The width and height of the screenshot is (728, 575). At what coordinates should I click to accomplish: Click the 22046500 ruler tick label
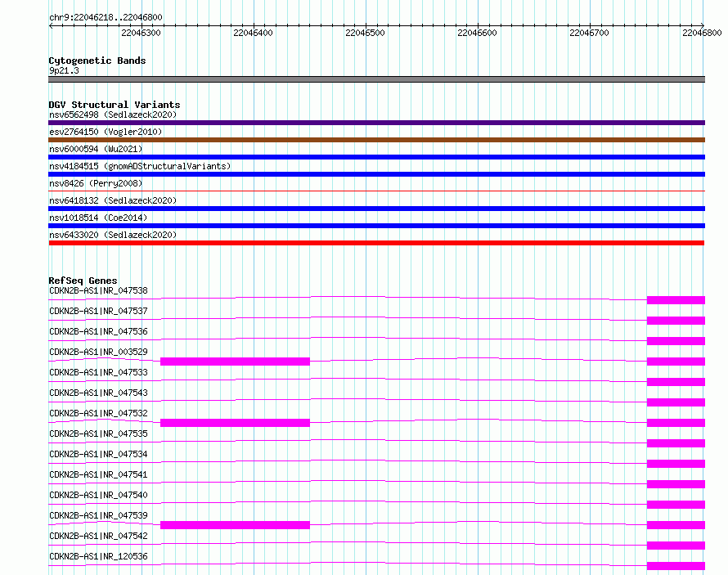click(365, 33)
